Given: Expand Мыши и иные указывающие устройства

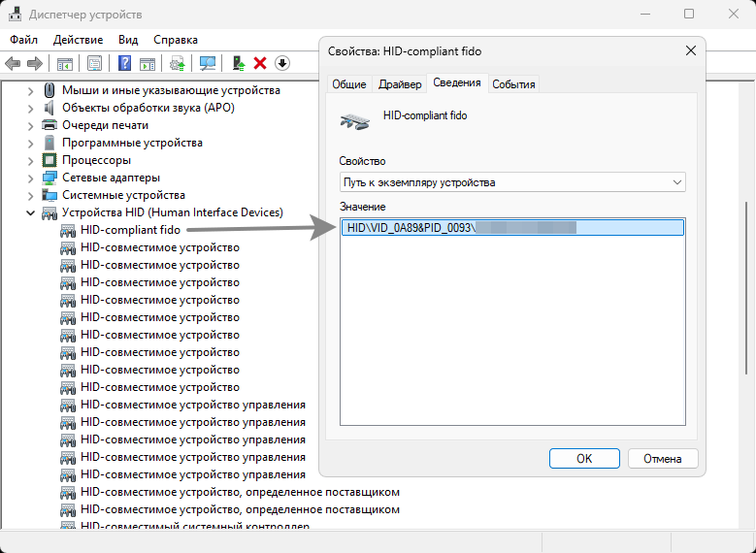Looking at the screenshot, I should (x=30, y=90).
